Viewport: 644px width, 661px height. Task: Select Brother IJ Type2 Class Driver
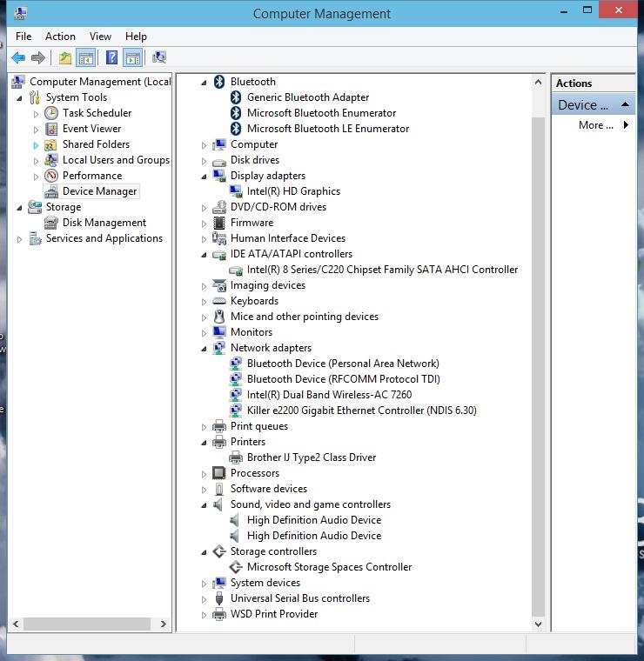(x=312, y=457)
